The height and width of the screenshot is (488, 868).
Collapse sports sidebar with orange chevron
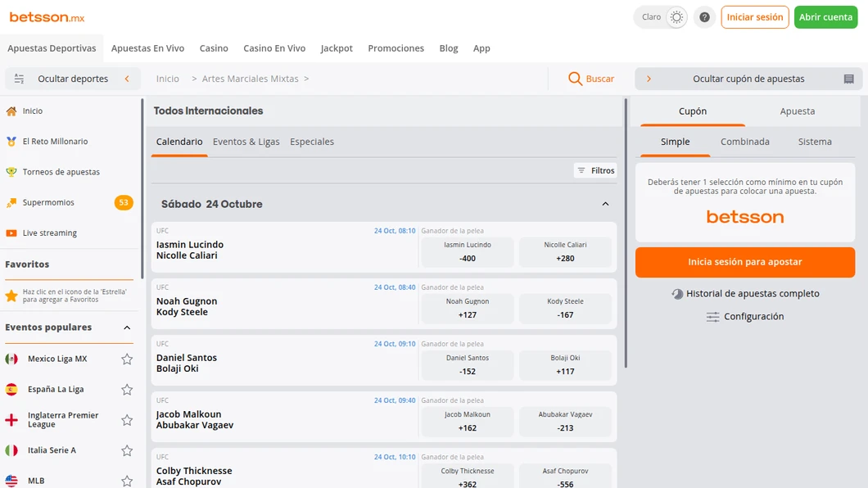click(x=127, y=79)
